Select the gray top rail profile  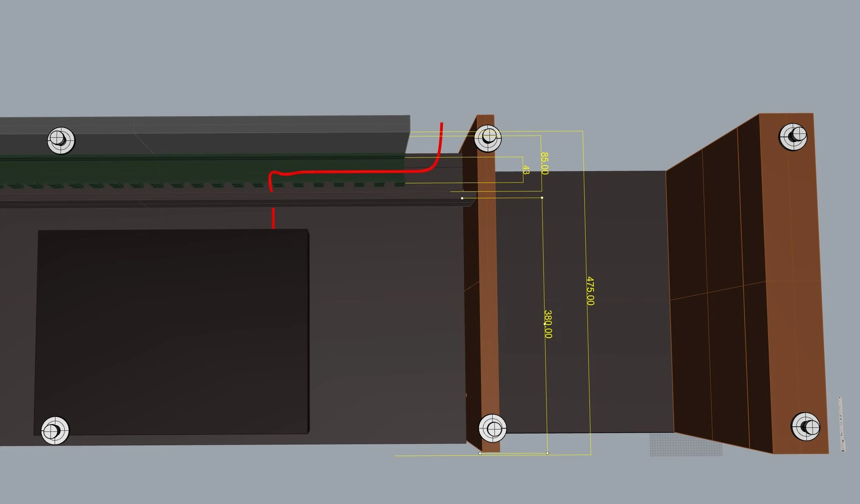tap(241, 136)
